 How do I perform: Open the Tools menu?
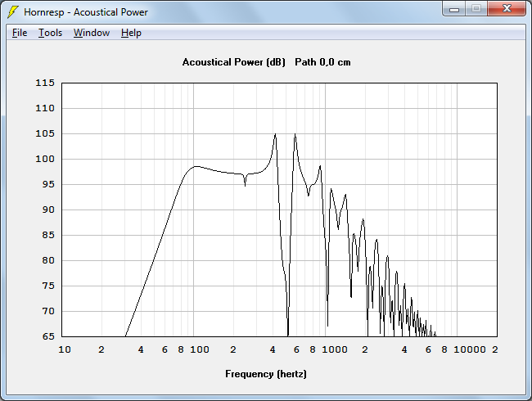click(50, 33)
